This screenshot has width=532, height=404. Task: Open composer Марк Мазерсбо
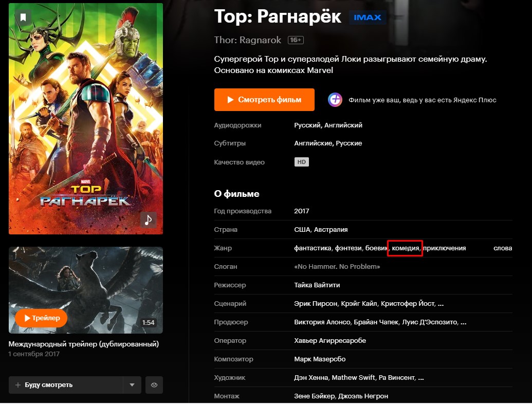(320, 359)
